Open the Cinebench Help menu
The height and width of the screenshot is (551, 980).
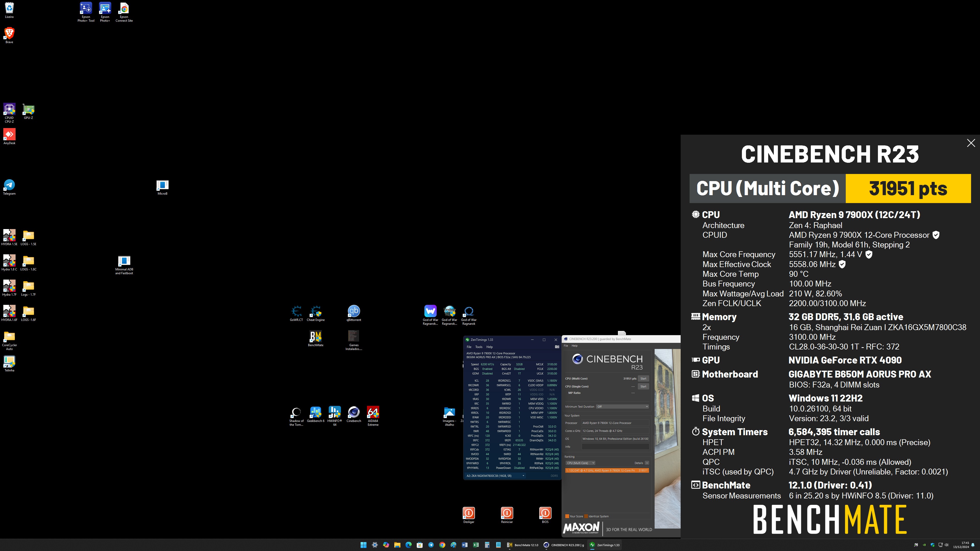tap(574, 346)
